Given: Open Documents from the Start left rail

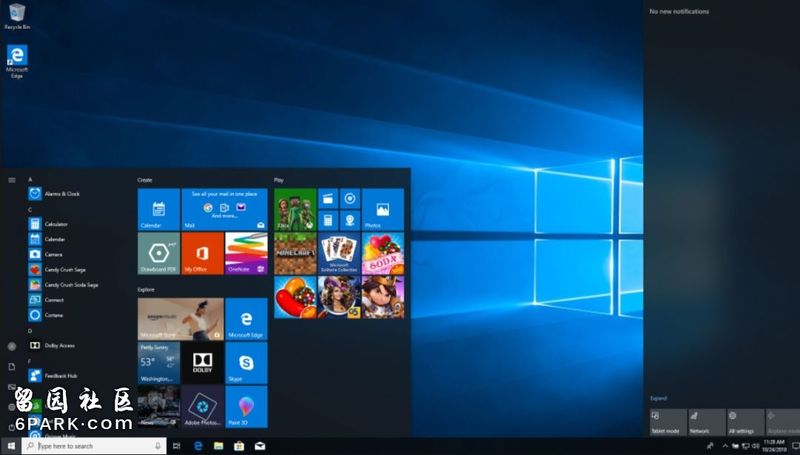Looking at the screenshot, I should pos(12,367).
